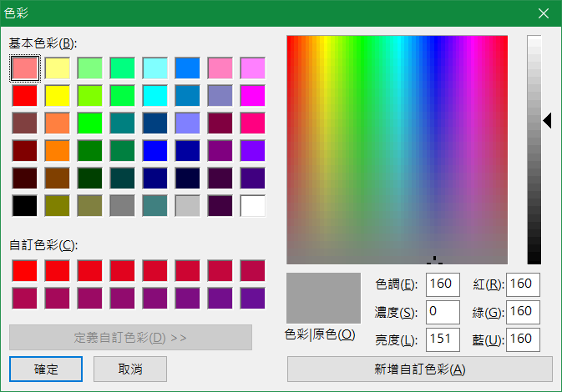Select the salmon orange third-row swatch
The image size is (562, 392).
click(x=58, y=123)
